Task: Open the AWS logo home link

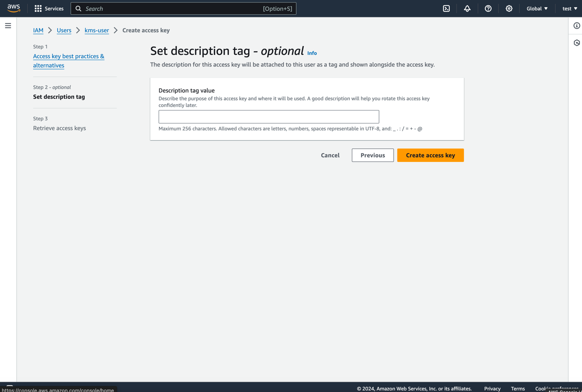Action: (x=13, y=8)
